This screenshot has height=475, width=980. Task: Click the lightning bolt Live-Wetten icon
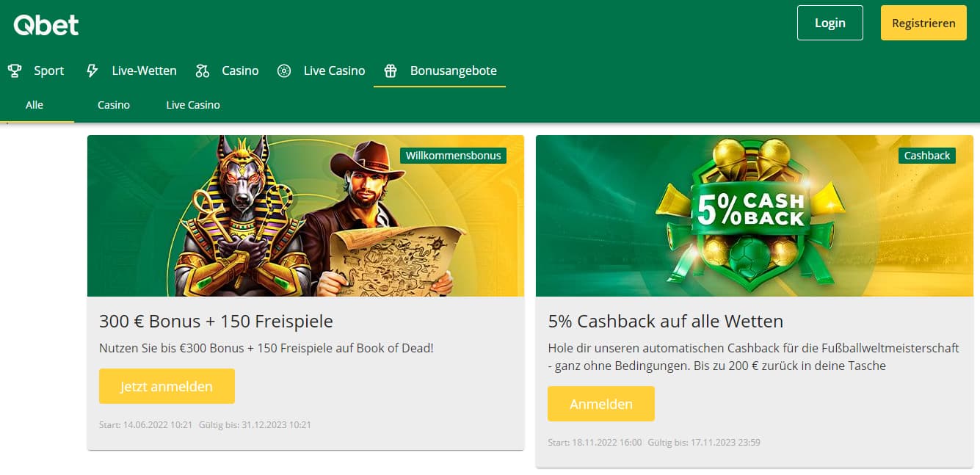92,70
